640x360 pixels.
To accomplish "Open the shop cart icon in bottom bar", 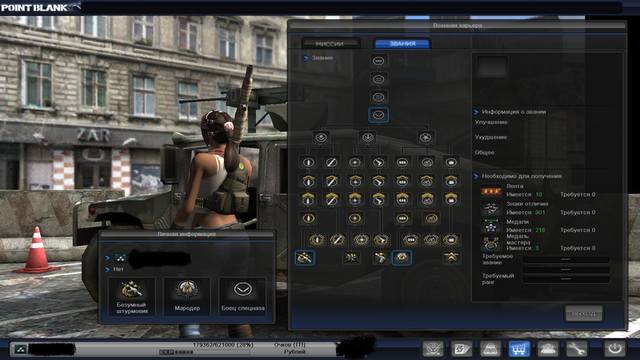I will (x=518, y=349).
